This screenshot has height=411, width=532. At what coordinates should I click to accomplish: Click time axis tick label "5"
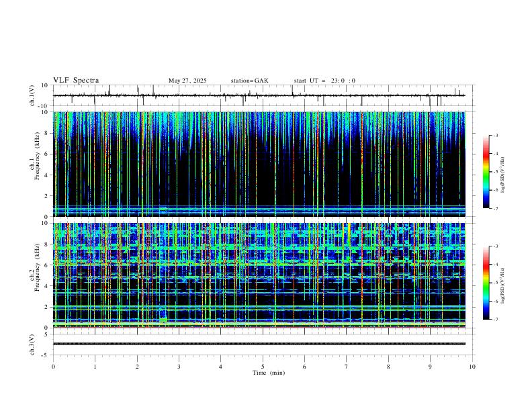[x=263, y=367]
